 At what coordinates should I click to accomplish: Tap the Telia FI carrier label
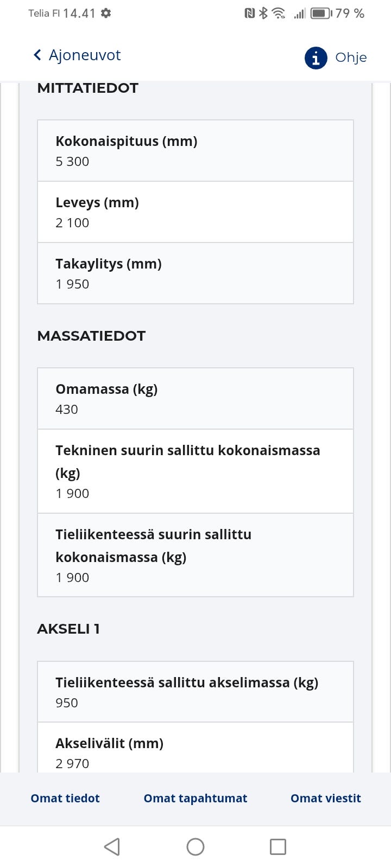pos(46,13)
